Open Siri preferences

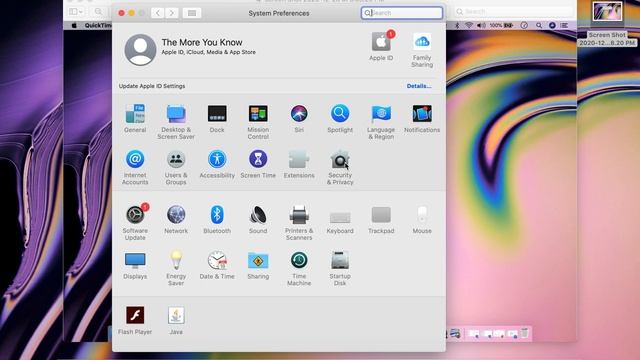(299, 114)
